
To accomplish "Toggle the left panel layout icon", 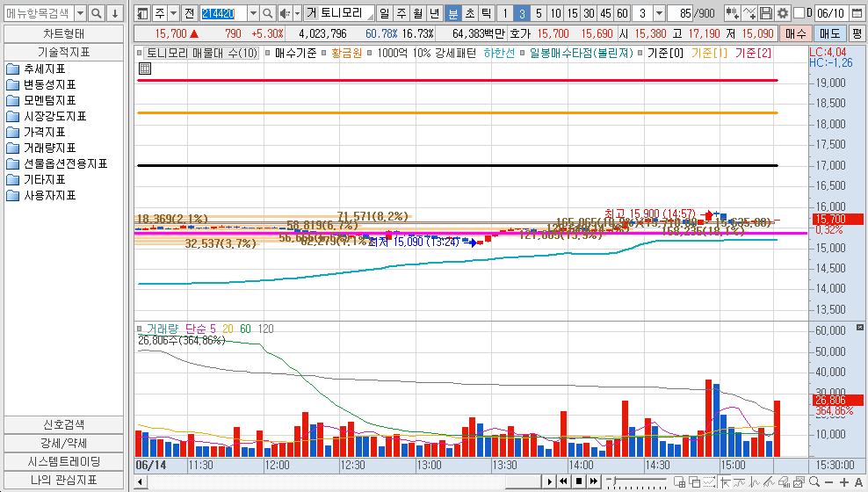I will coord(142,13).
